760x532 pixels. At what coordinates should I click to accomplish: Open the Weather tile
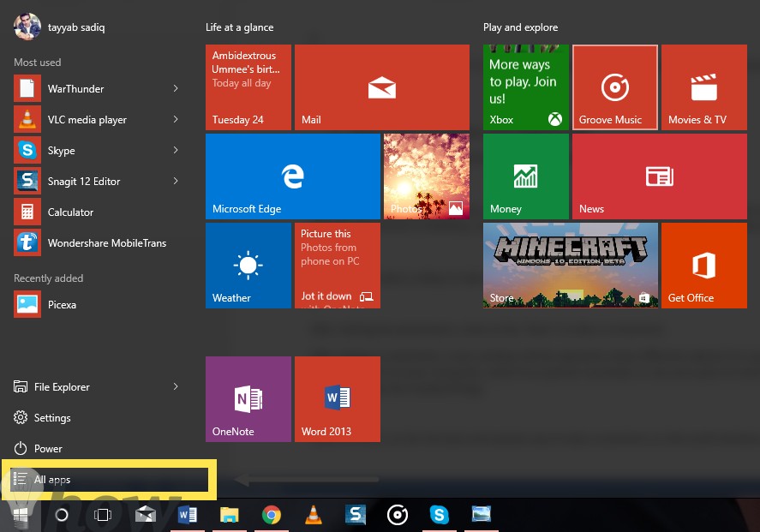click(x=248, y=266)
